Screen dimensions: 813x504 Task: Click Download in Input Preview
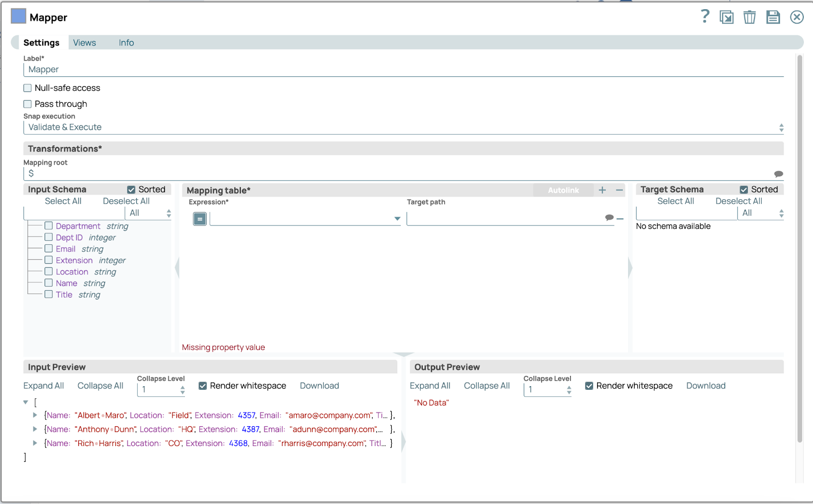[319, 386]
